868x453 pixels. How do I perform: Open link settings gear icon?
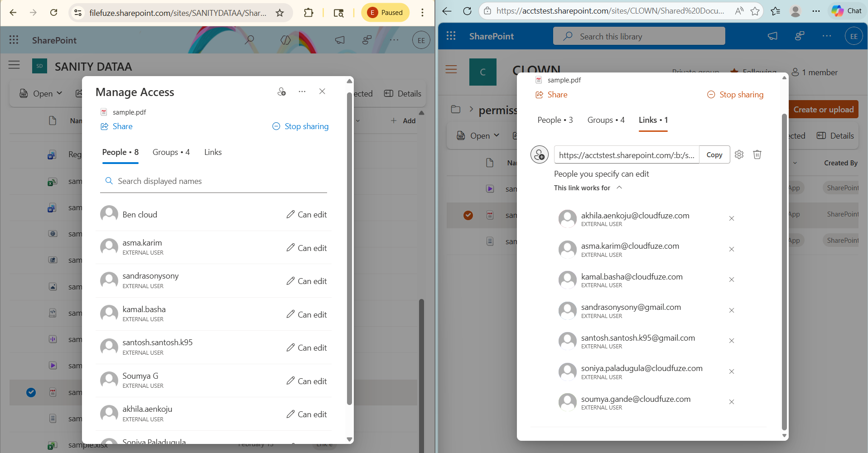(x=739, y=154)
